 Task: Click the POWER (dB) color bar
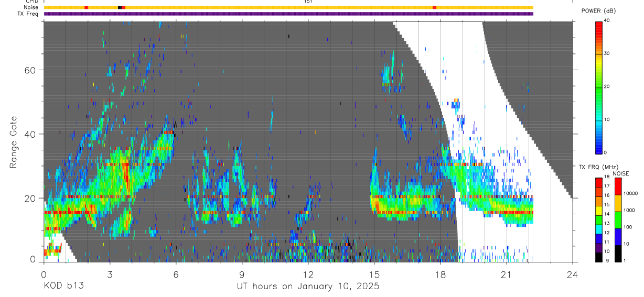click(x=598, y=87)
